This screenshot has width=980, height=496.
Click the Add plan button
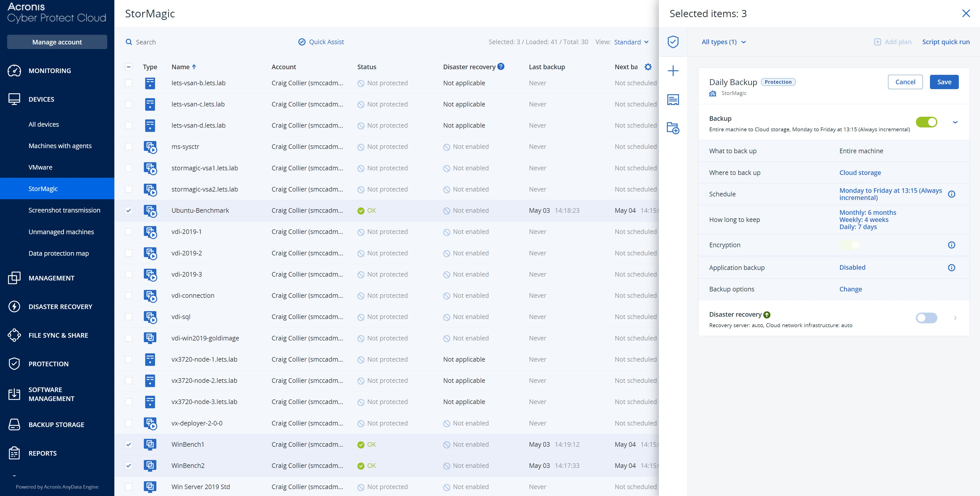892,42
